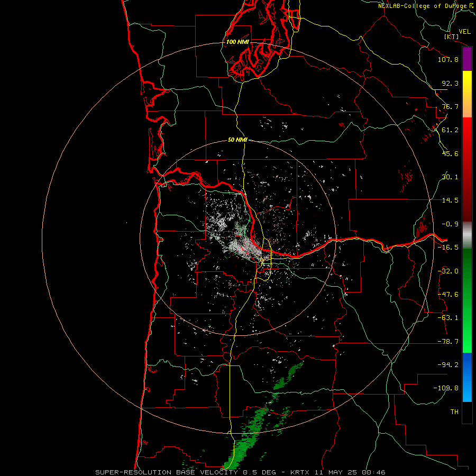Click the 30.1 velocity scale value
This screenshot has width=476, height=476.
pyautogui.click(x=450, y=177)
